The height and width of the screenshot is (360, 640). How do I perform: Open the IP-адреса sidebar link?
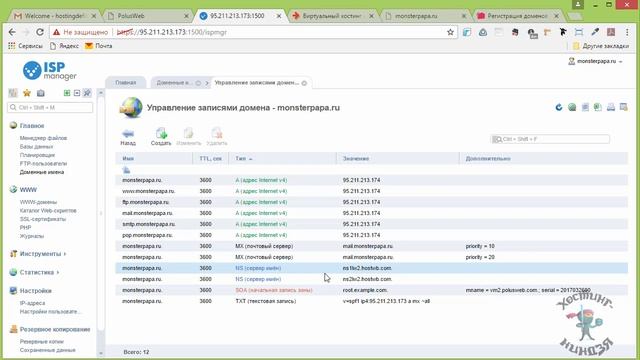(32, 303)
